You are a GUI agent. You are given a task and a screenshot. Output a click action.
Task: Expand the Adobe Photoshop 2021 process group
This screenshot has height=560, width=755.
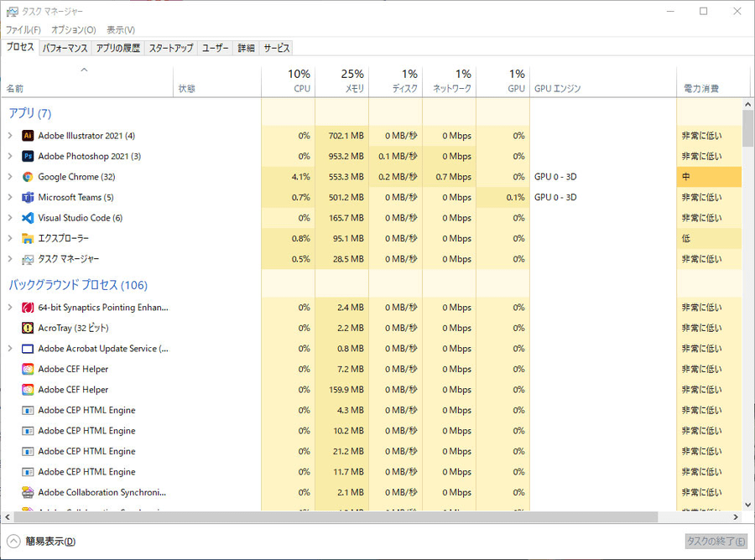[x=10, y=157]
